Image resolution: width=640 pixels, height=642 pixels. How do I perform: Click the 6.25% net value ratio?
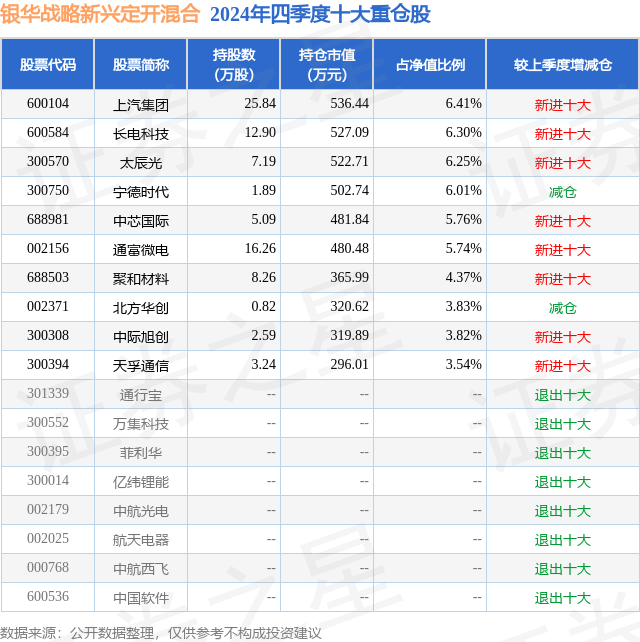click(463, 162)
